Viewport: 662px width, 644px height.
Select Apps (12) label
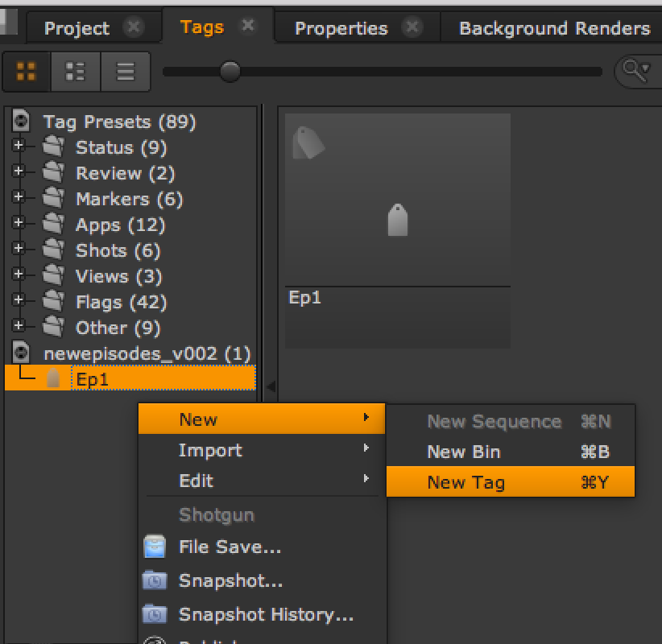click(120, 225)
